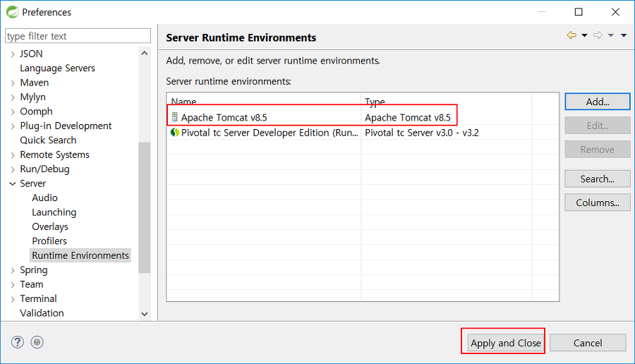Open the Audio page under Server
Image resolution: width=635 pixels, height=364 pixels.
(44, 198)
